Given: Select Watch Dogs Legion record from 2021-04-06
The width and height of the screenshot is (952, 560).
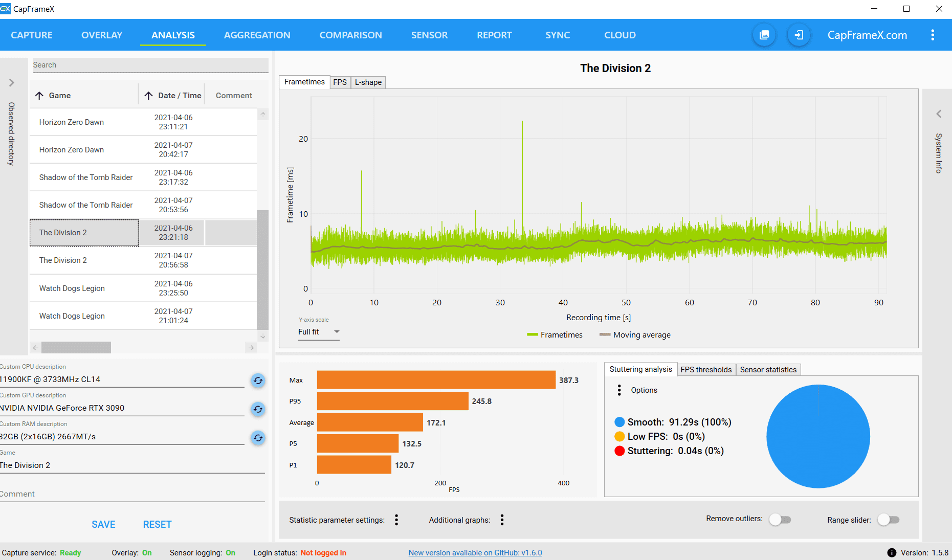Looking at the screenshot, I should pyautogui.click(x=143, y=288).
